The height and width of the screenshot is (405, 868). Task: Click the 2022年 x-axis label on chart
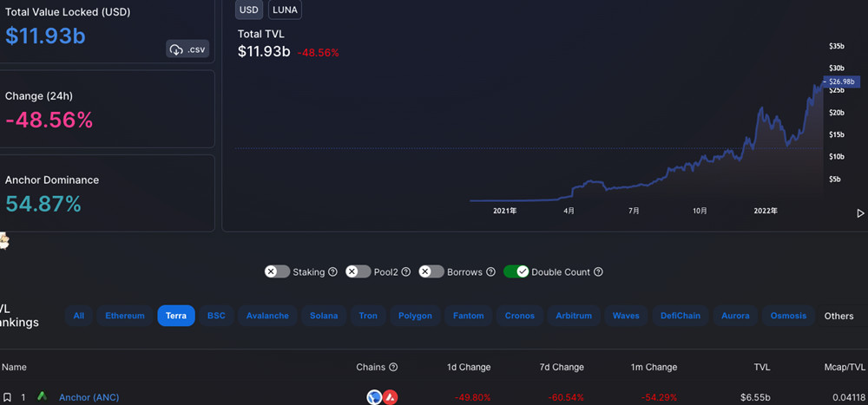766,211
